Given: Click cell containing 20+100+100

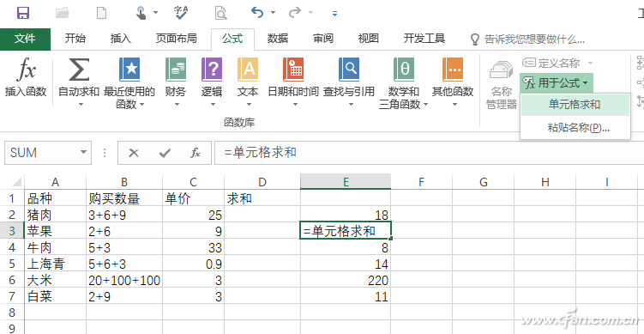Looking at the screenshot, I should (x=124, y=280).
